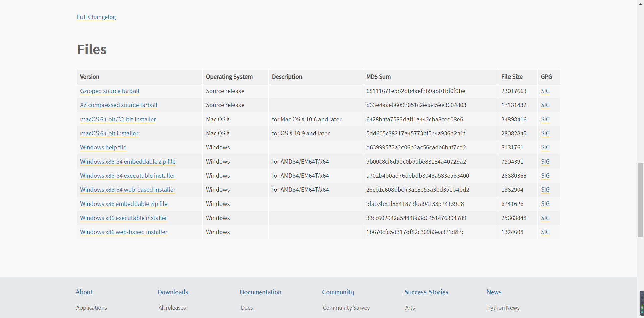
Task: Download Windows x86-64 executable installer
Action: 127,176
